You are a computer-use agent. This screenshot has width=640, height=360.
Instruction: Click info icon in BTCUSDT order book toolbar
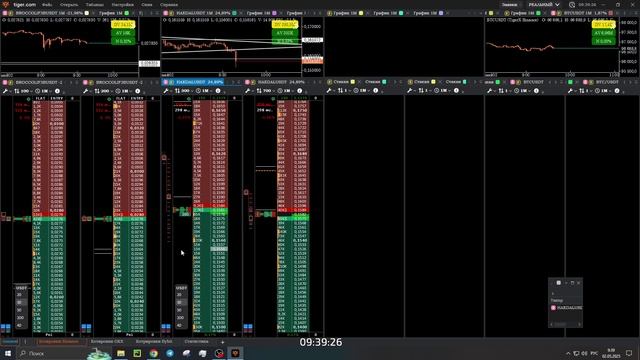coord(536,91)
